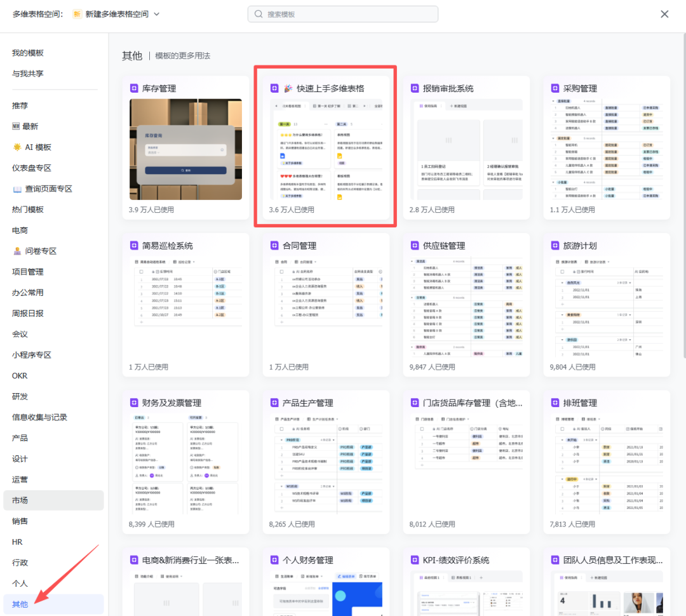Select the 其他 category at sidebar bottom
The height and width of the screenshot is (616, 686).
pyautogui.click(x=20, y=604)
